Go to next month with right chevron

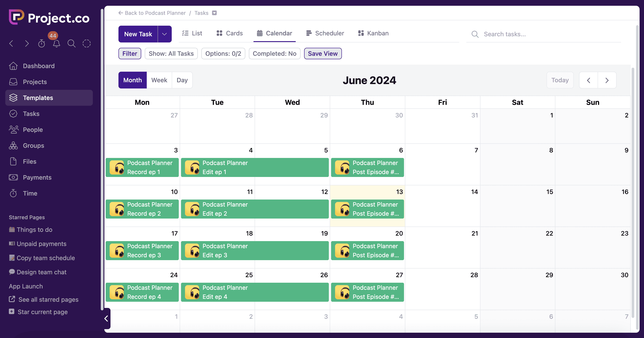pos(607,80)
